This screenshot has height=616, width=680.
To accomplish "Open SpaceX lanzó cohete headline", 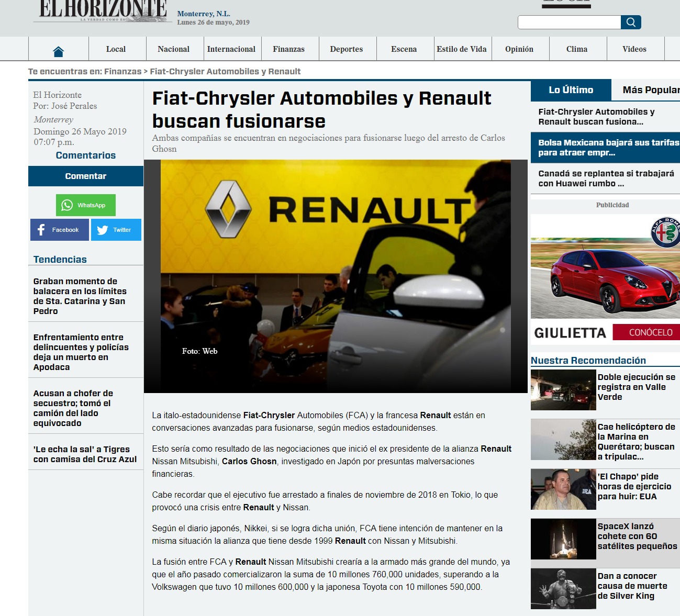I will coord(638,536).
